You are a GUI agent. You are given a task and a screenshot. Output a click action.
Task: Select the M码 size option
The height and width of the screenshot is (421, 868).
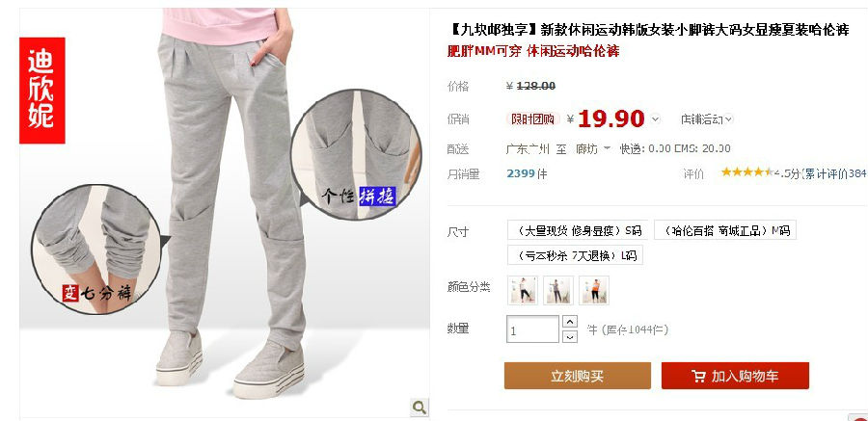[x=725, y=230]
